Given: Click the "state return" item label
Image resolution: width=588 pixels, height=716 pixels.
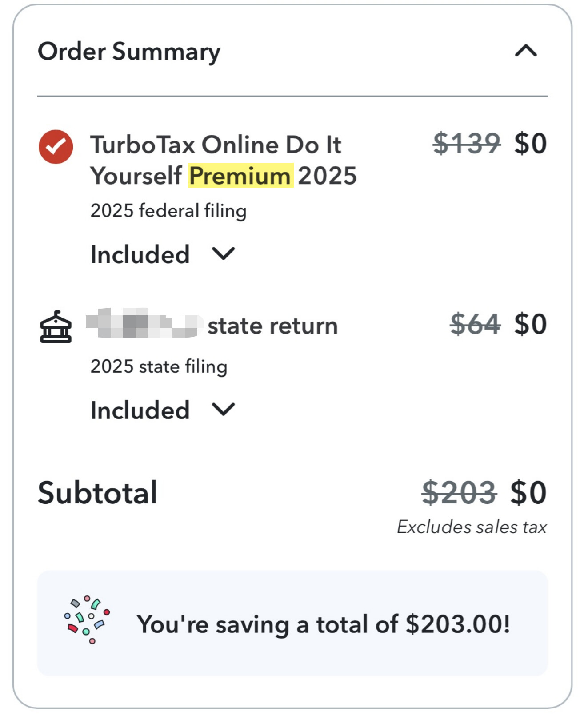Looking at the screenshot, I should pyautogui.click(x=272, y=326).
